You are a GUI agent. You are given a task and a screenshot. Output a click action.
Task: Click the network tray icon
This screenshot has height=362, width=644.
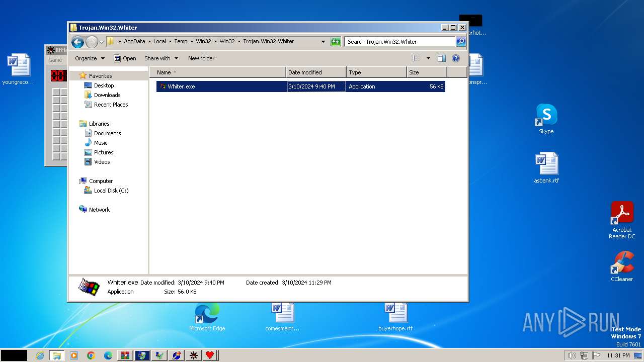coord(584,355)
